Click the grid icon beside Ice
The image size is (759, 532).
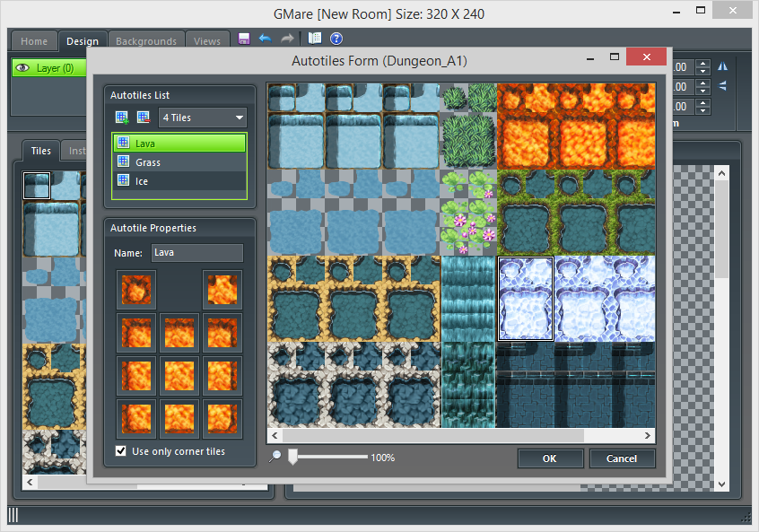click(124, 180)
